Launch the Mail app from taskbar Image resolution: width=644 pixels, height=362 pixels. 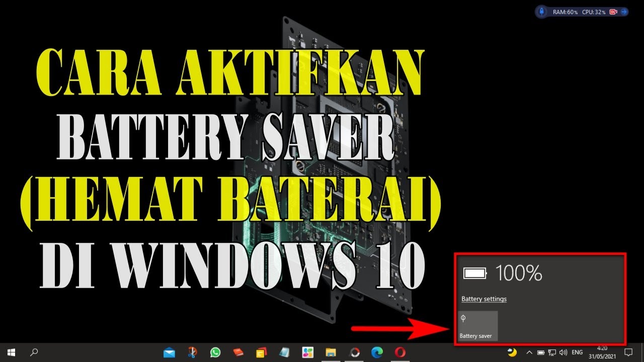(x=170, y=352)
